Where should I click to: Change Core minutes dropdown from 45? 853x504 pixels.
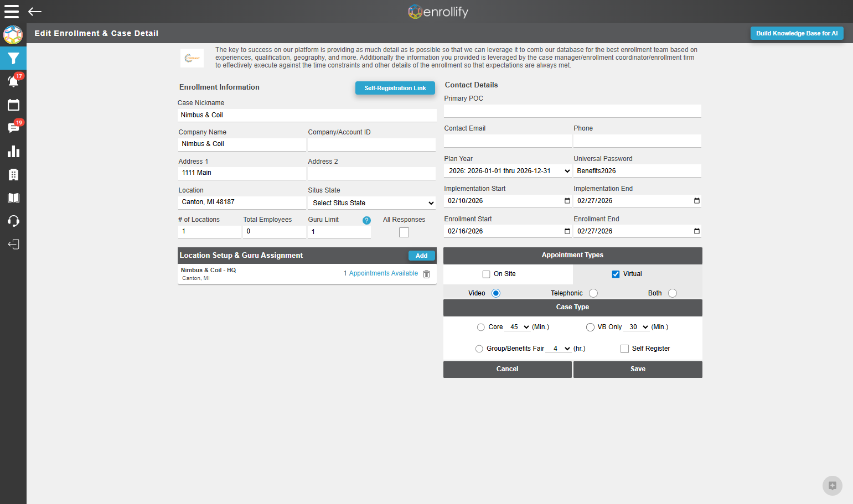pos(518,327)
